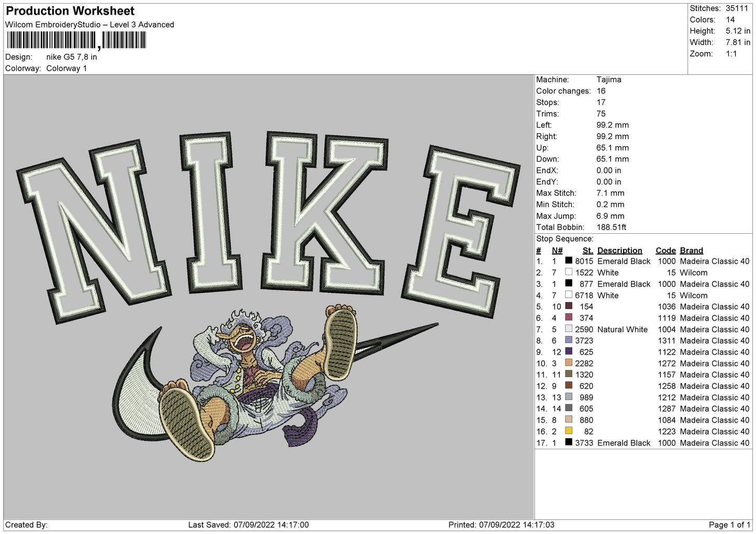Click the Stops value 17

[601, 103]
